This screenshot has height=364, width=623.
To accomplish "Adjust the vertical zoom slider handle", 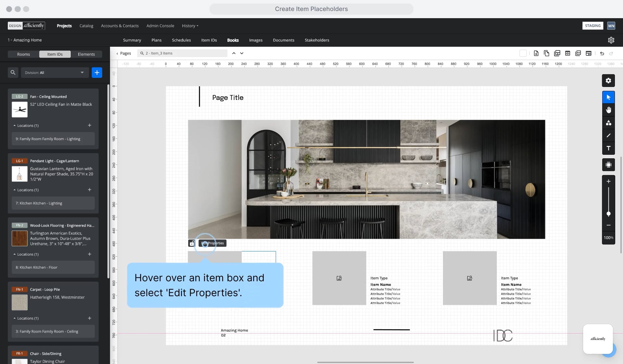I will pos(608,214).
